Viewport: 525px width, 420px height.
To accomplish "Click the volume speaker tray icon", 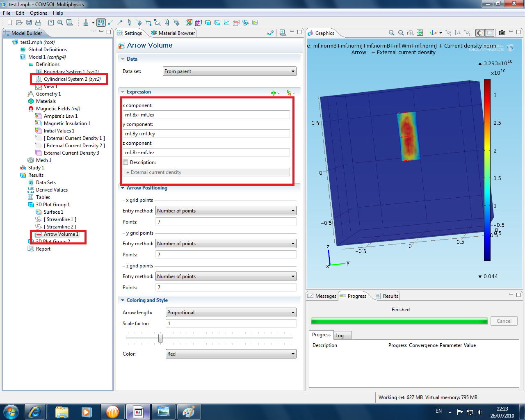I will coord(480,412).
